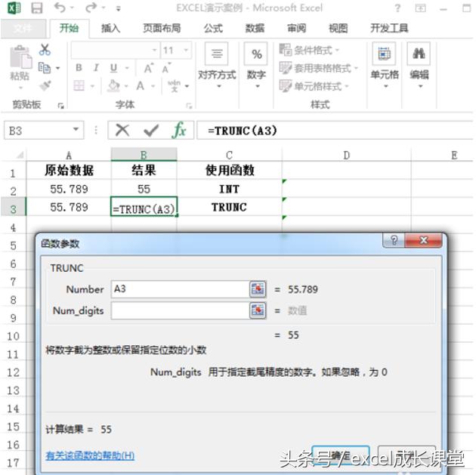The image size is (476, 475).
Task: Click the Undo arrow icon
Action: 60,8
